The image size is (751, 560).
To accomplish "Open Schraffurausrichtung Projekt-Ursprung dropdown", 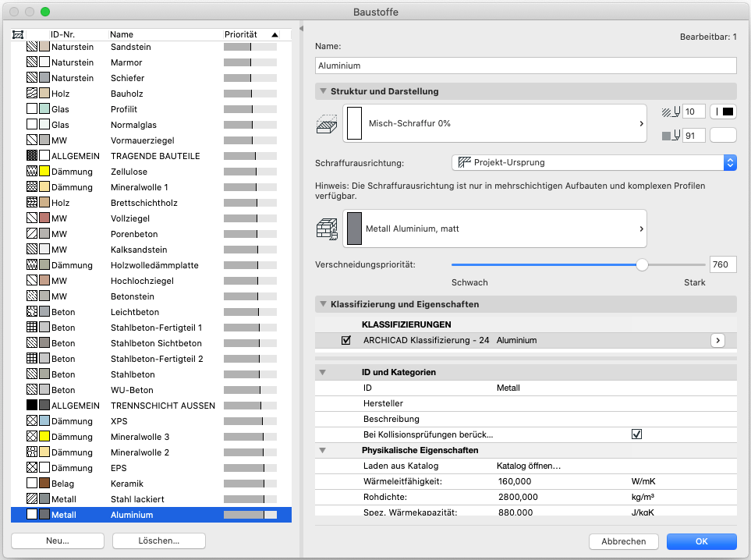I will (x=594, y=162).
